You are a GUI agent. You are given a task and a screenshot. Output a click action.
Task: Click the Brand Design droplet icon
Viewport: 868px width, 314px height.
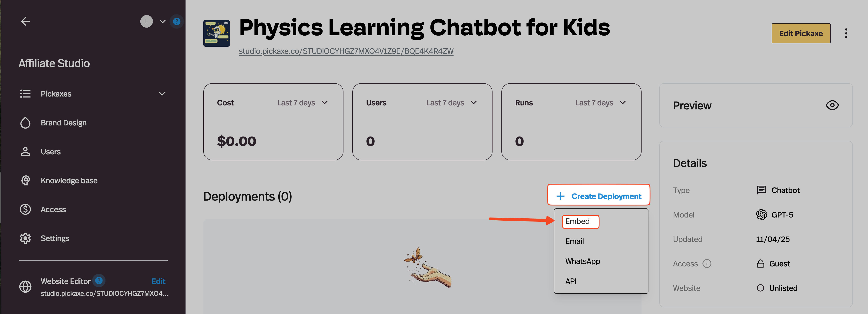point(25,123)
